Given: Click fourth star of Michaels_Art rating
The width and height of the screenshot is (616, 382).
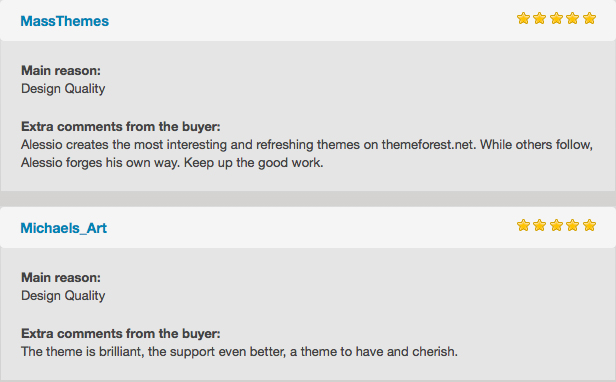Looking at the screenshot, I should pos(573,225).
